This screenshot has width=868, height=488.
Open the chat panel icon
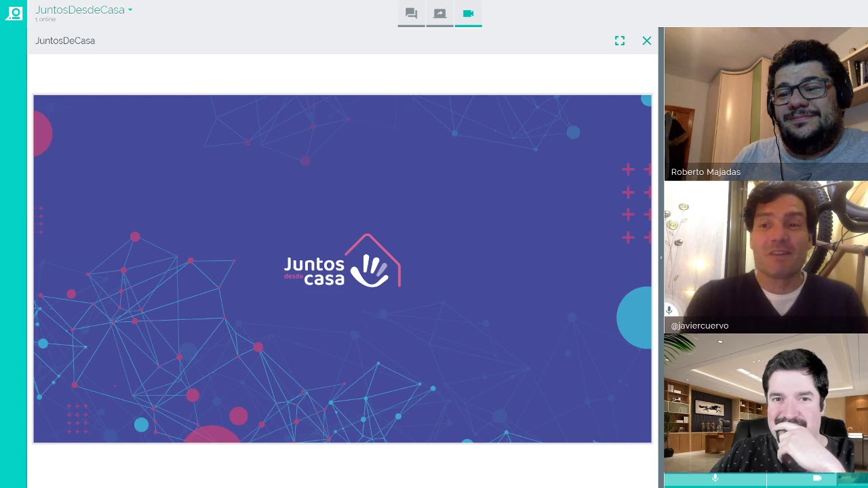(411, 14)
